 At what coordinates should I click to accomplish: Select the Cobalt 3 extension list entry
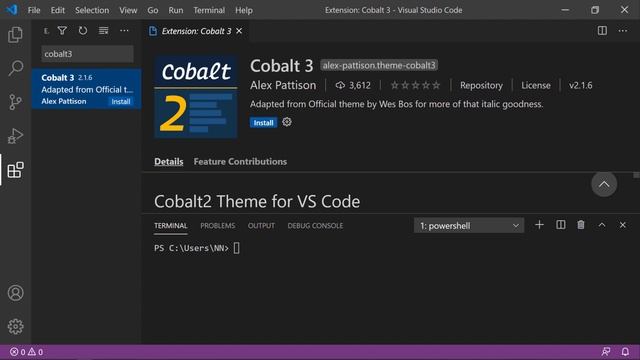point(87,89)
